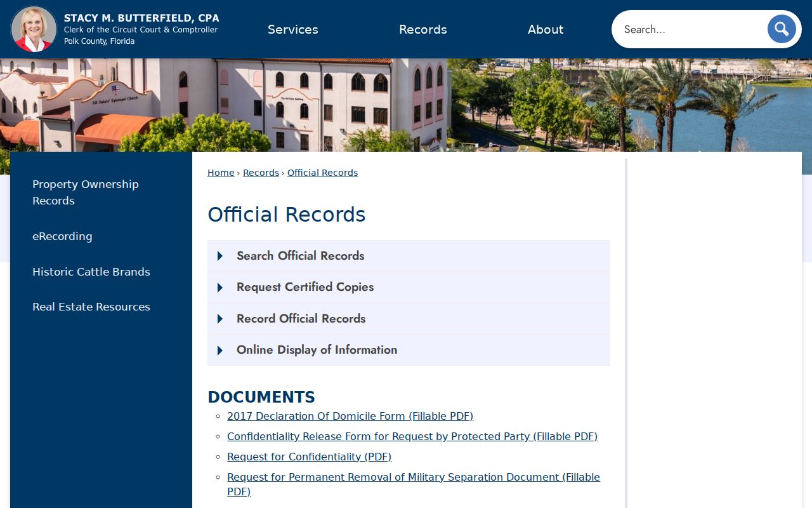Click the Request Certified Copies heading label
The height and width of the screenshot is (508, 812).
point(305,287)
